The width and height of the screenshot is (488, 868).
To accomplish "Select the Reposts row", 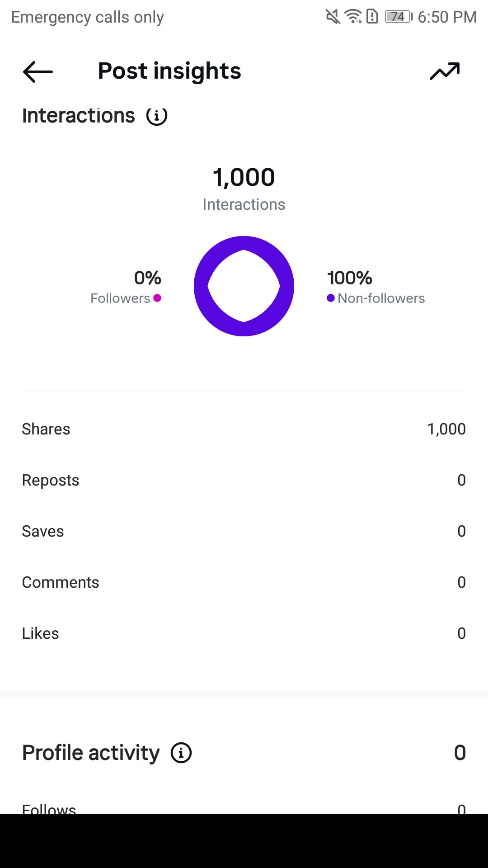I will (x=244, y=480).
